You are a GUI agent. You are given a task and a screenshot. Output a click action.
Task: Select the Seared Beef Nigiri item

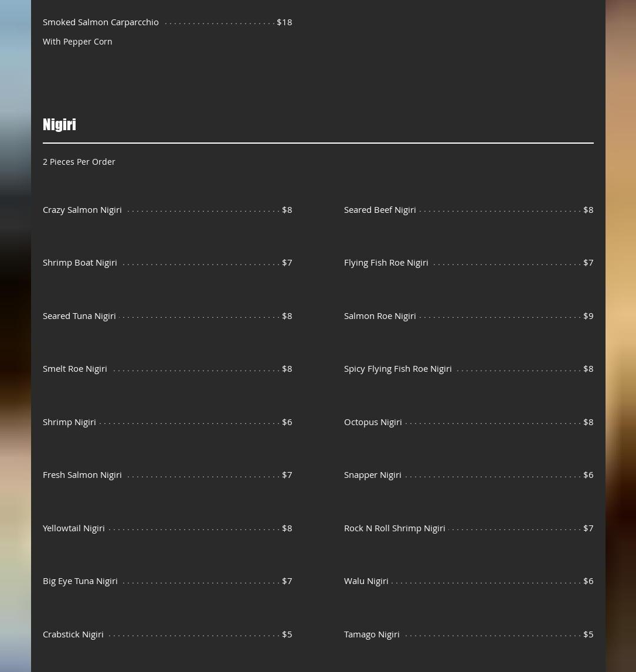[x=380, y=210]
